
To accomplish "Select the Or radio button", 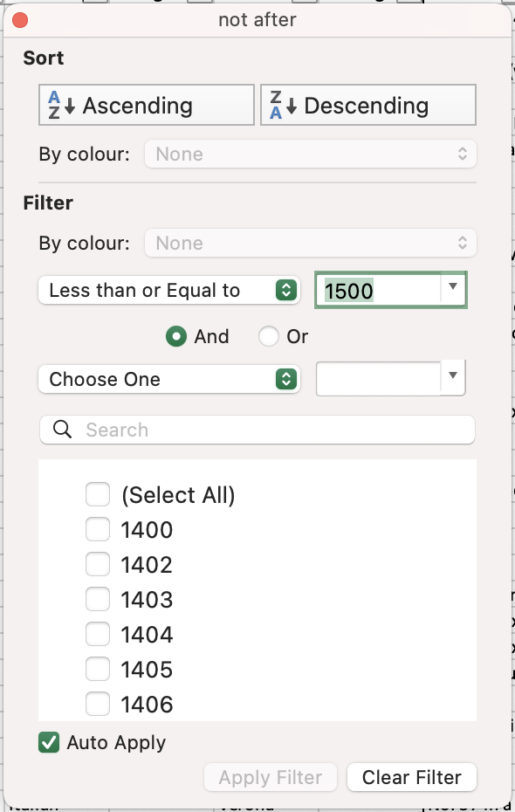I will point(269,337).
